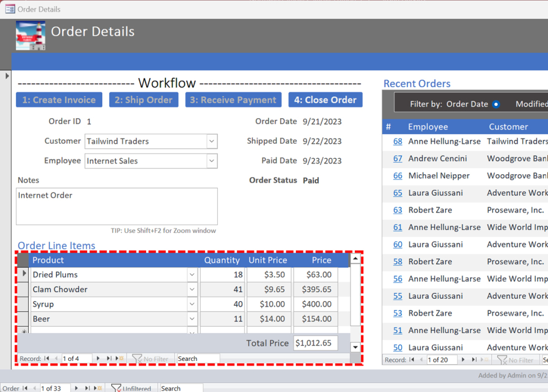Go to next order in bottom Order navigator
Screen dimensions: 548x392
(77, 388)
